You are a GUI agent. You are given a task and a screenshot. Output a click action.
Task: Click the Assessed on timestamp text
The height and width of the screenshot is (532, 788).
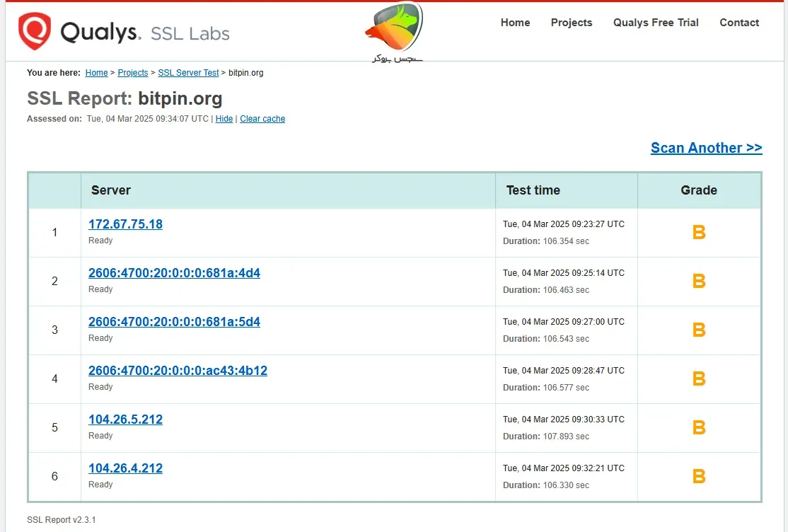click(x=117, y=119)
